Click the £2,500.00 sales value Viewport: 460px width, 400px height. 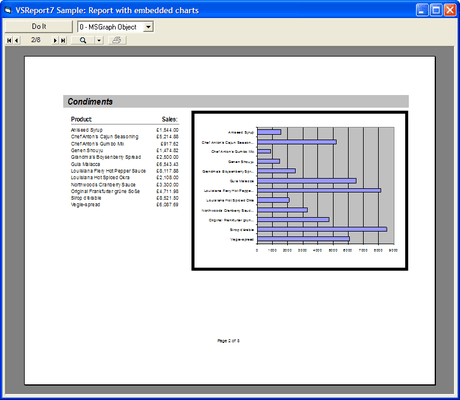[167, 157]
